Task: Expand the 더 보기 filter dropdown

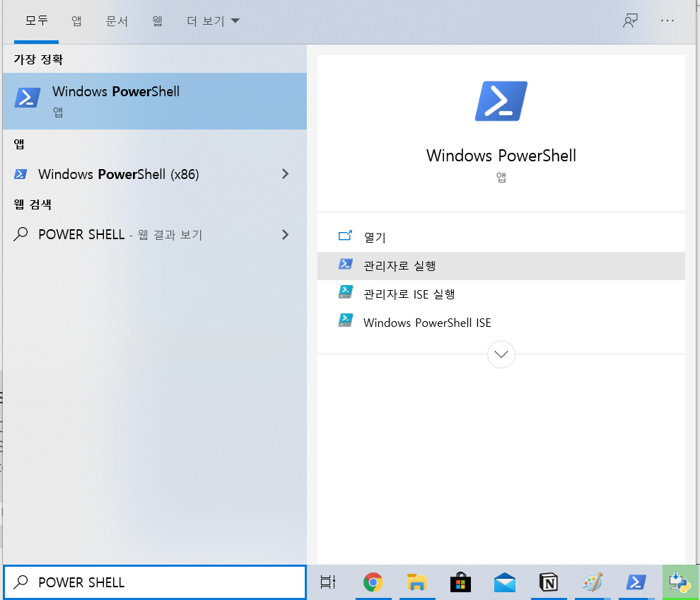Action: point(213,21)
